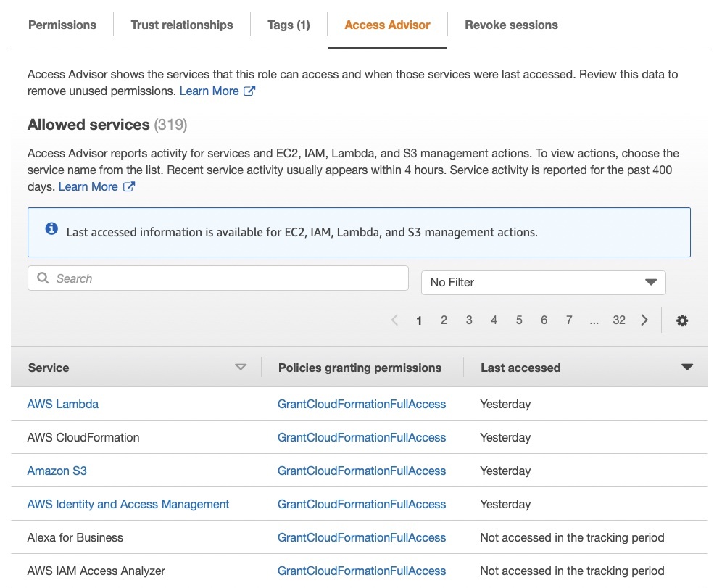Open the AWS Lambda service link
This screenshot has width=722, height=588.
point(62,404)
